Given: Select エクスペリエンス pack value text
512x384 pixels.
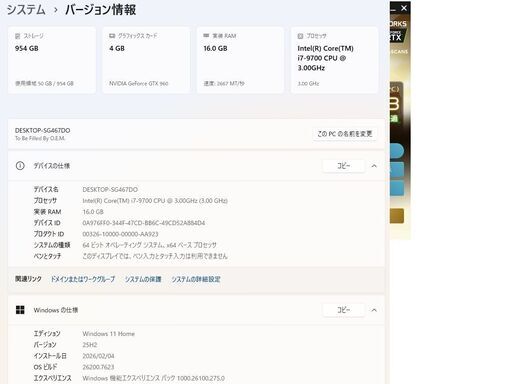Looking at the screenshot, I should click(154, 378).
